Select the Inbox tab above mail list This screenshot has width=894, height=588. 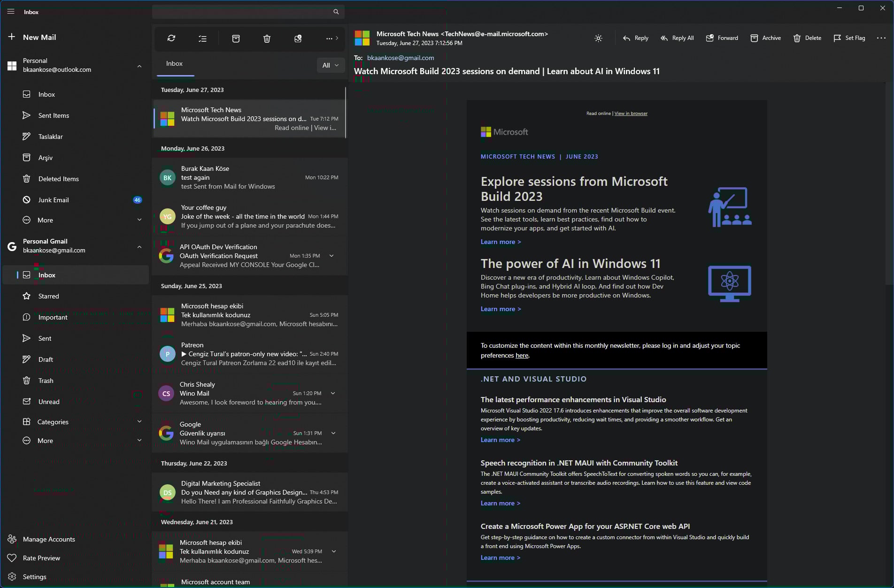point(174,64)
